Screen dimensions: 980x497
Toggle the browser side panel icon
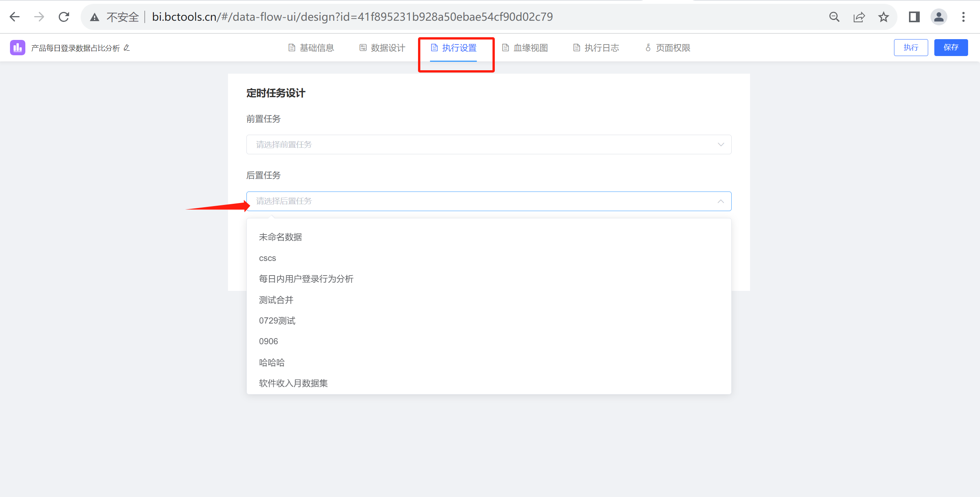tap(914, 17)
